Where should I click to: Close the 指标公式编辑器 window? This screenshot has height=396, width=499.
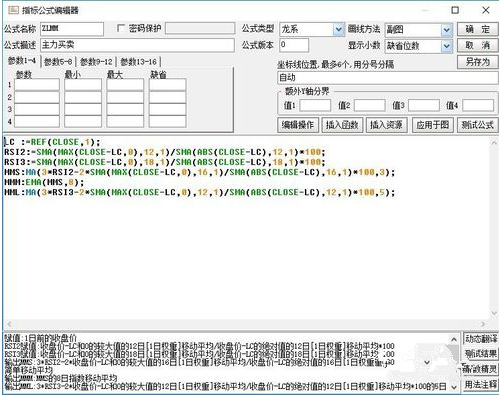tap(486, 10)
